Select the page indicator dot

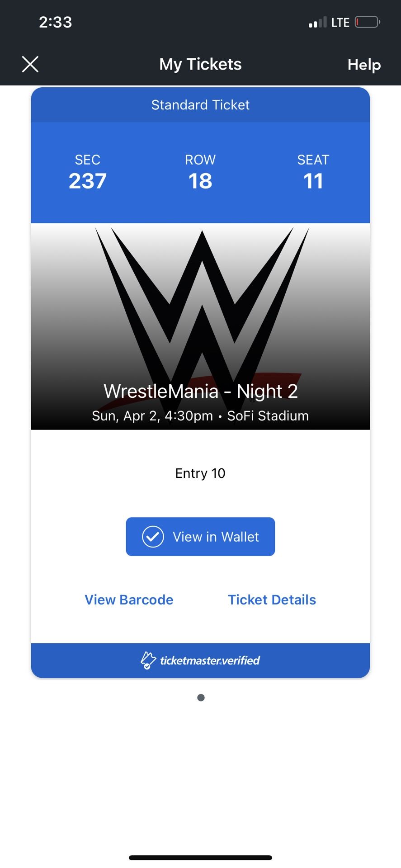point(201,698)
